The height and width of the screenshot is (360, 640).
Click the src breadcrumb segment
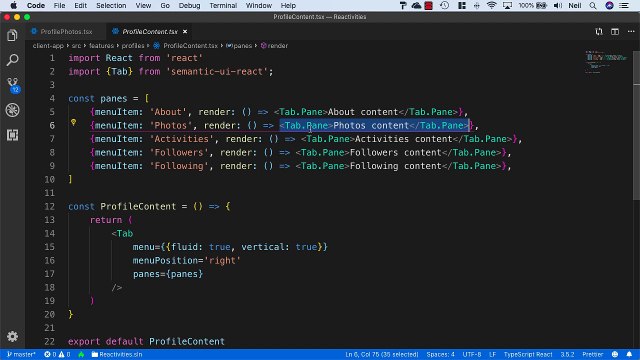[x=76, y=46]
